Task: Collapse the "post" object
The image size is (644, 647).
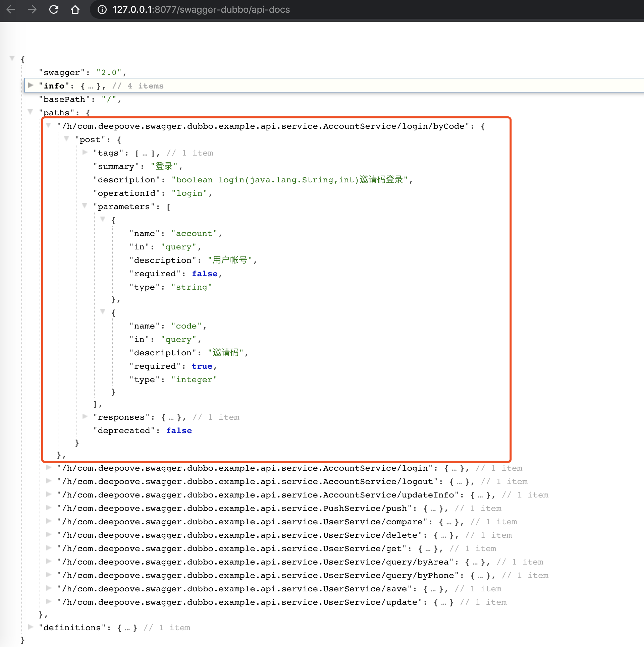Action: 66,139
